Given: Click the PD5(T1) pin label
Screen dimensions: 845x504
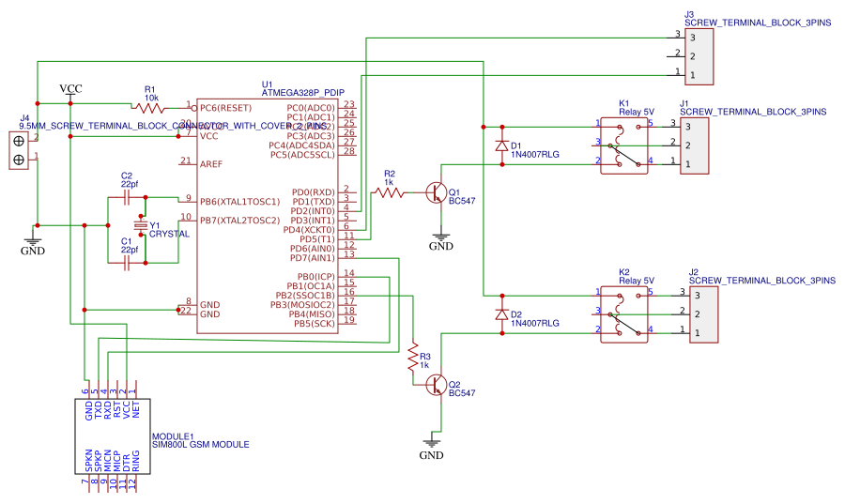Looking at the screenshot, I should [x=317, y=239].
